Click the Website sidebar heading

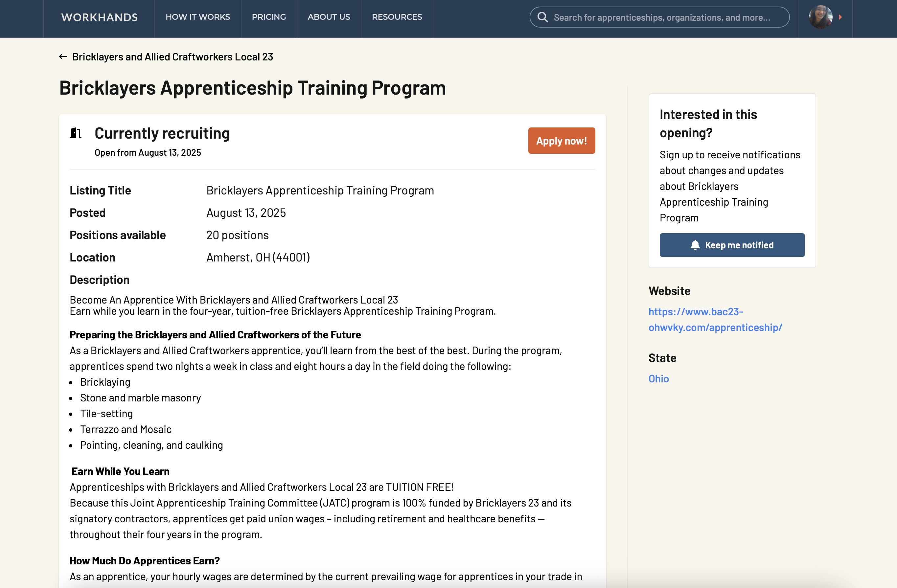click(x=669, y=291)
